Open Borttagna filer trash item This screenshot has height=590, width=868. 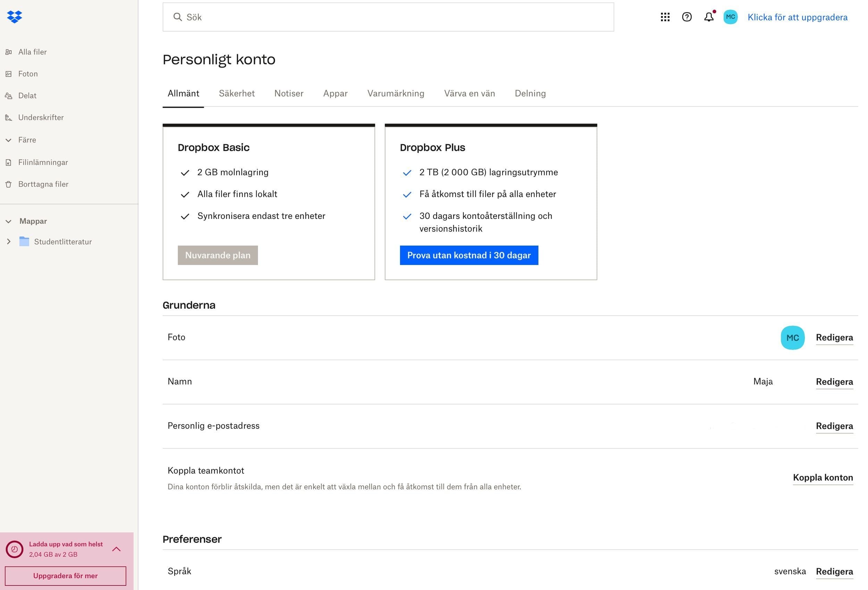click(43, 184)
